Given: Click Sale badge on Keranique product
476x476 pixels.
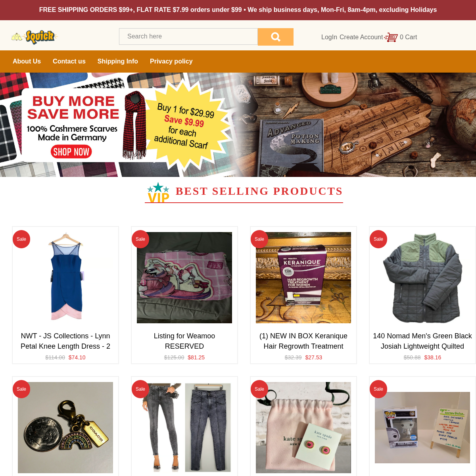Looking at the screenshot, I should pos(259,239).
